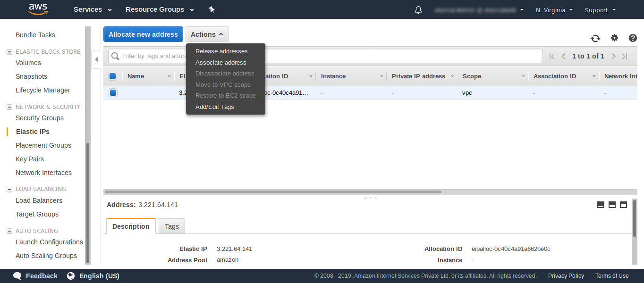Navigate to Key Pairs in the sidebar

pos(30,159)
